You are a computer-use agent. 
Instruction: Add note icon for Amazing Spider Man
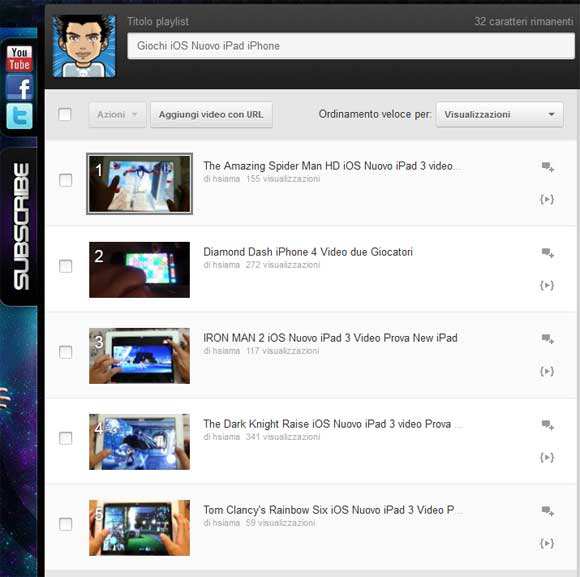(x=547, y=167)
